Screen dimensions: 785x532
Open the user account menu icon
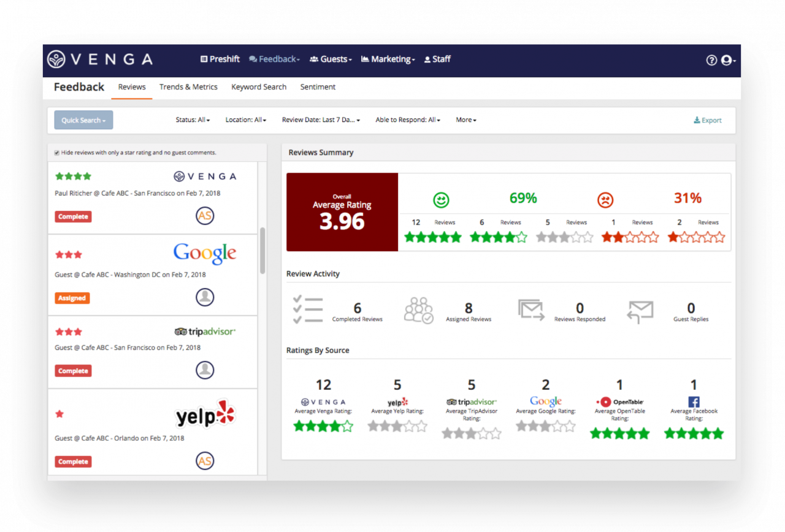pyautogui.click(x=729, y=60)
